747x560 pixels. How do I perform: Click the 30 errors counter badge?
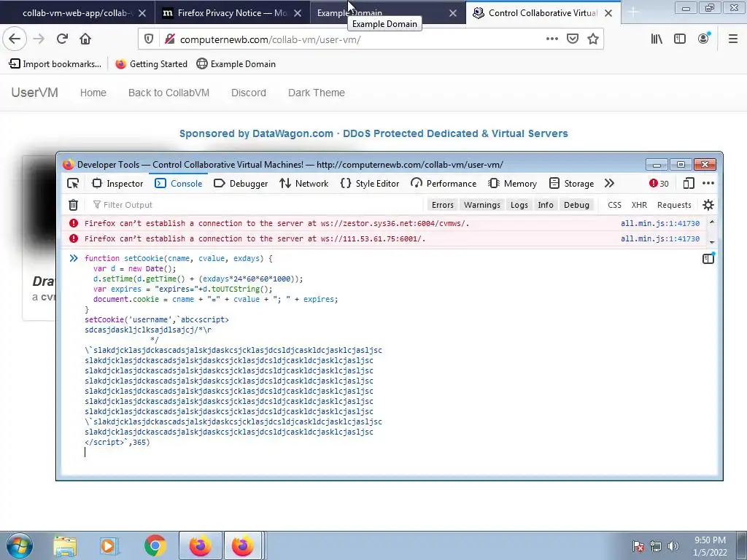[659, 183]
